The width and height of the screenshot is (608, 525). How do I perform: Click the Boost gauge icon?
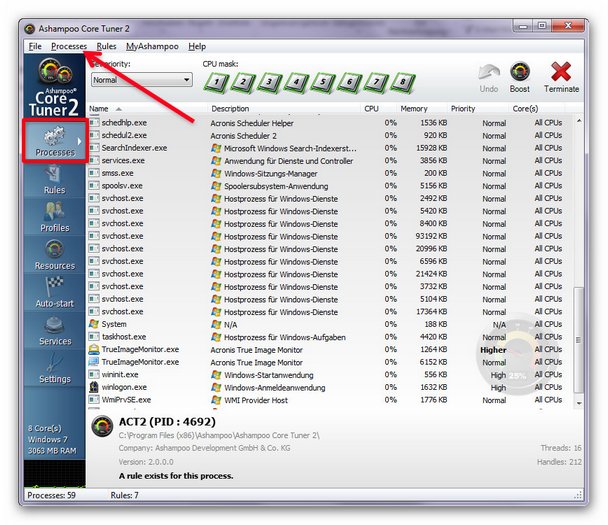click(520, 72)
